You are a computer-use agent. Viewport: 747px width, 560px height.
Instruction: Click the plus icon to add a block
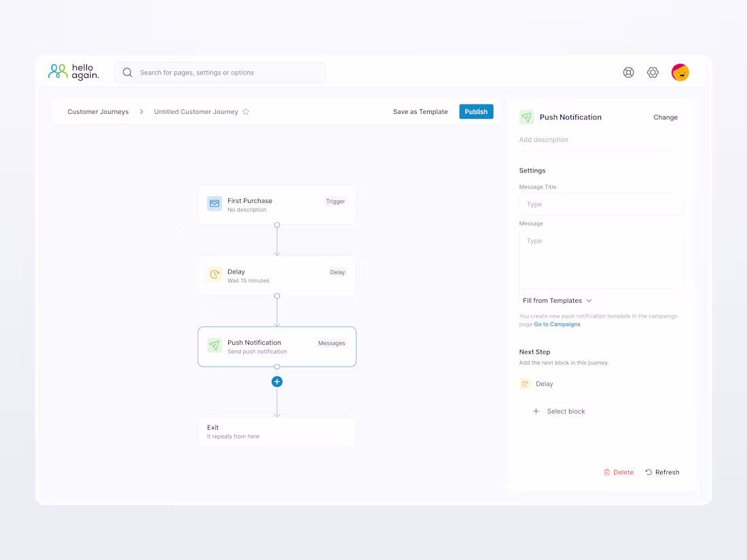click(x=276, y=381)
